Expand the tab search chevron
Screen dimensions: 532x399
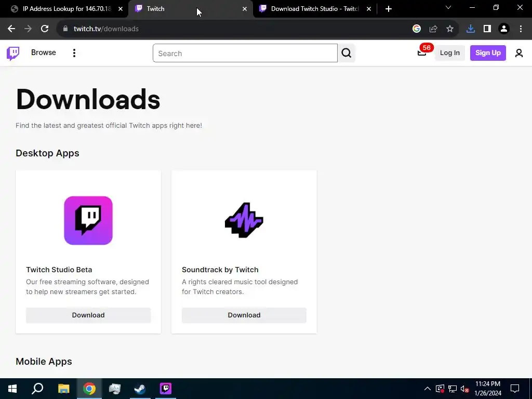coord(448,7)
